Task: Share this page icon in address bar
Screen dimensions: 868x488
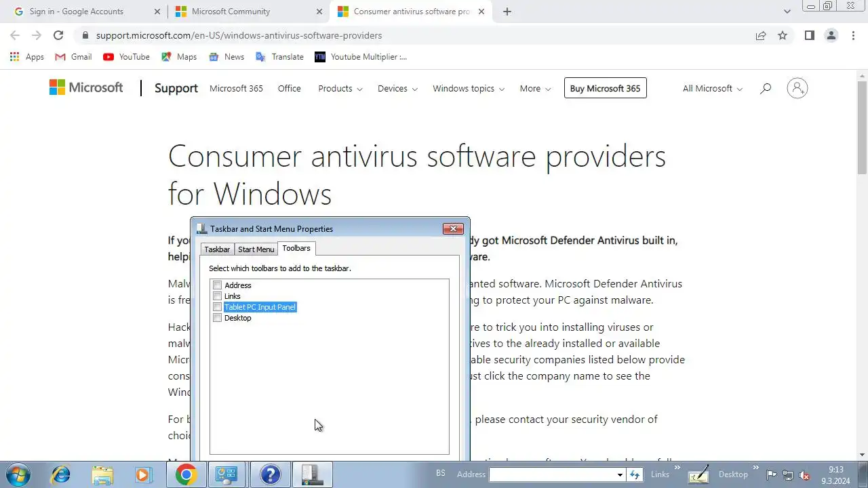Action: coord(761,35)
